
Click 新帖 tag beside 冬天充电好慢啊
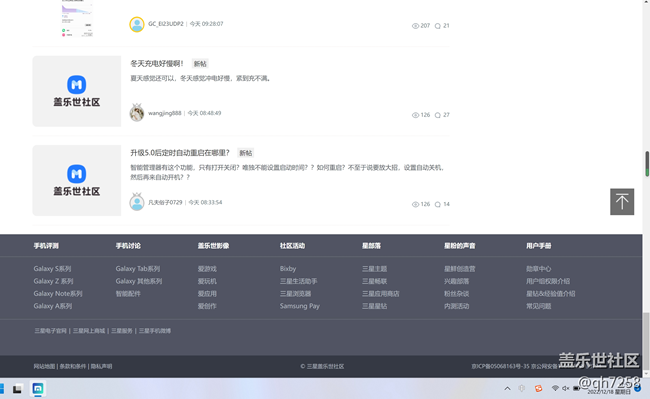point(200,64)
